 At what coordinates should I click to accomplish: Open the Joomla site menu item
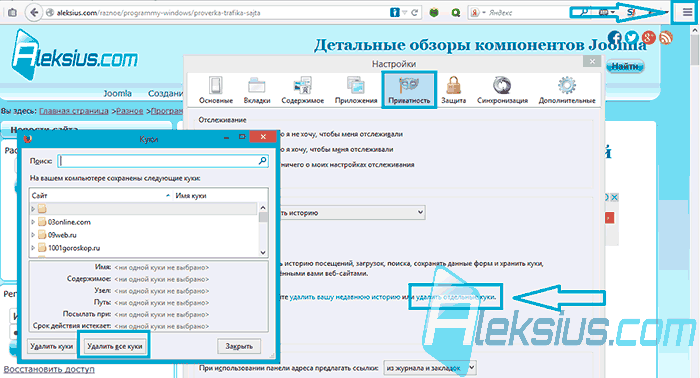tap(117, 93)
